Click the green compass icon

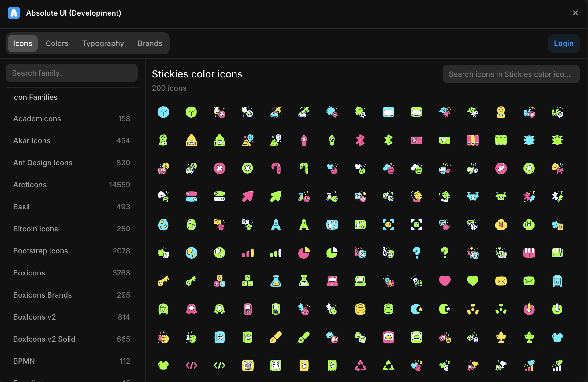(529, 168)
